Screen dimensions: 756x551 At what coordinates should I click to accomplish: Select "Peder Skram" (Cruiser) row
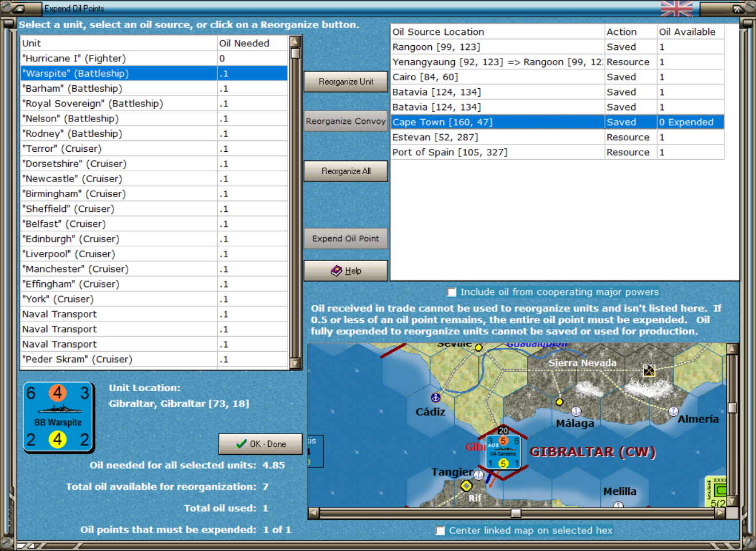pos(154,359)
